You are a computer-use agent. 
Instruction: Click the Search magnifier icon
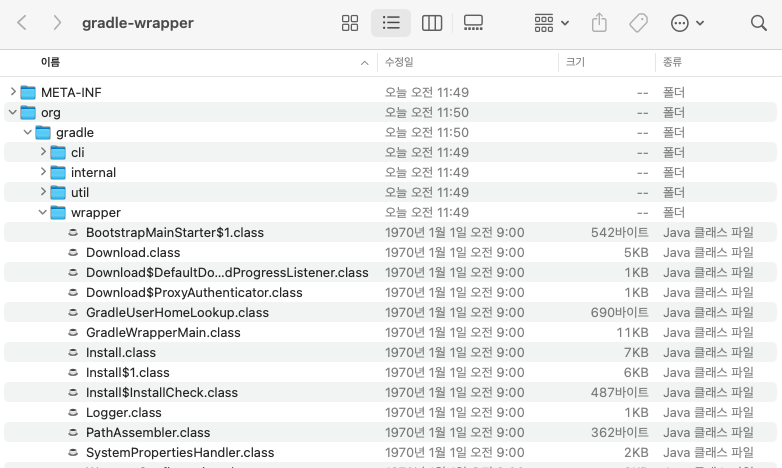759,23
